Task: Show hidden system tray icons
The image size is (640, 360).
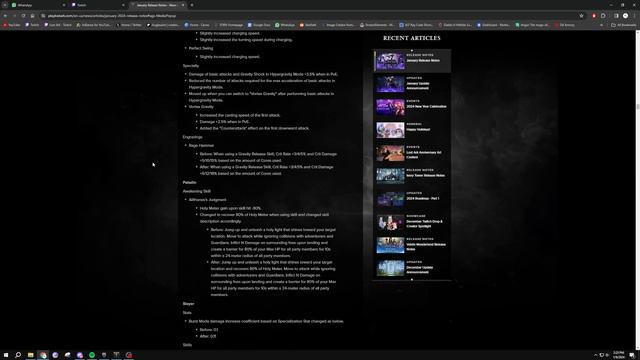Action: coord(595,355)
